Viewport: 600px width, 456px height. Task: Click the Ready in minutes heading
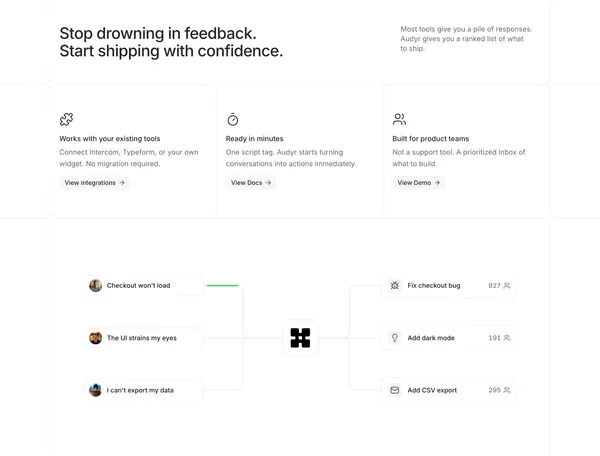point(254,138)
